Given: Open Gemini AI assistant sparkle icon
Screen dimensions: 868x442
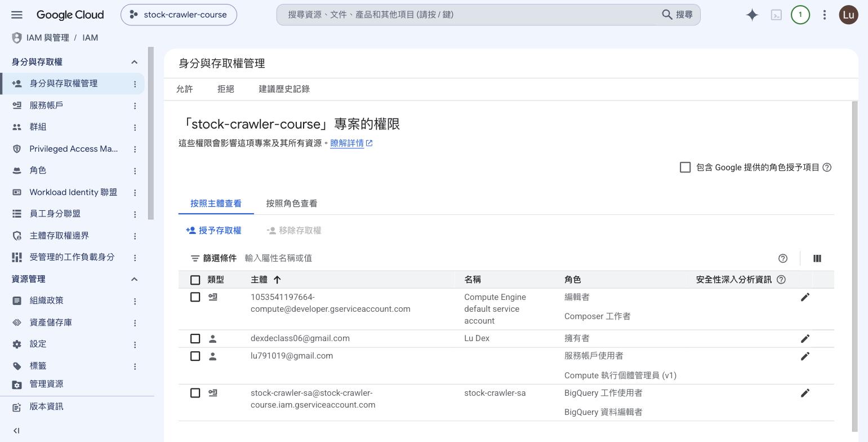Looking at the screenshot, I should (752, 15).
